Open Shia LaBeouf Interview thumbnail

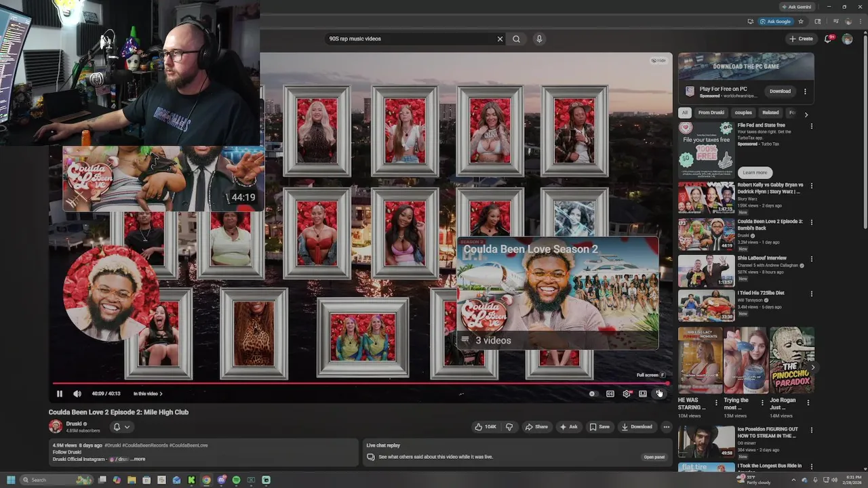[x=706, y=270]
